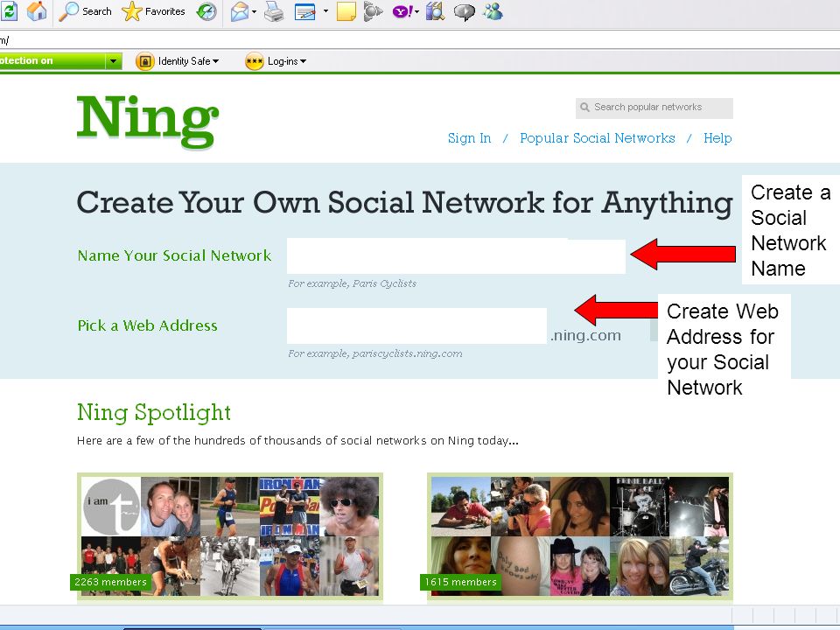Open the Popular Social Networks link
This screenshot has height=630, width=840.
[x=598, y=138]
